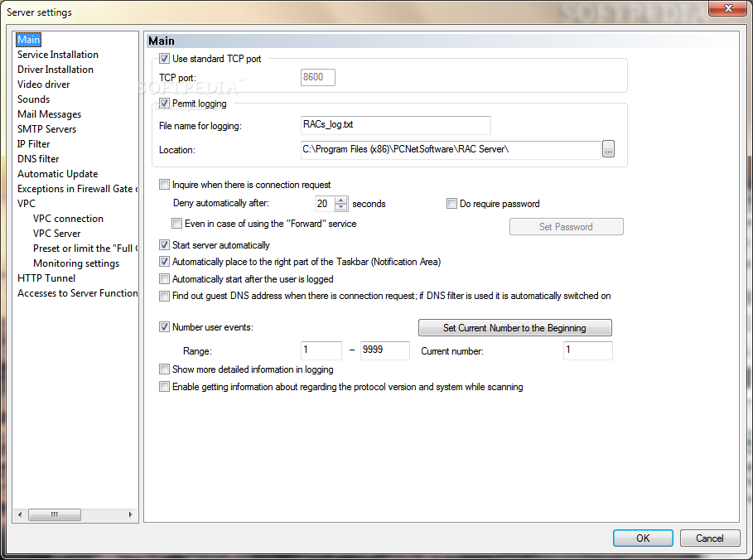Select DNS filter in the tree
753x560 pixels.
pyautogui.click(x=38, y=159)
